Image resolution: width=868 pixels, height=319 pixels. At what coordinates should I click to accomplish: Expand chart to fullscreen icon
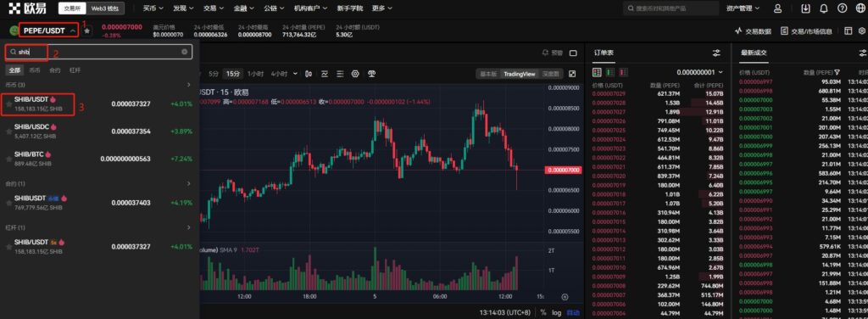[572, 74]
